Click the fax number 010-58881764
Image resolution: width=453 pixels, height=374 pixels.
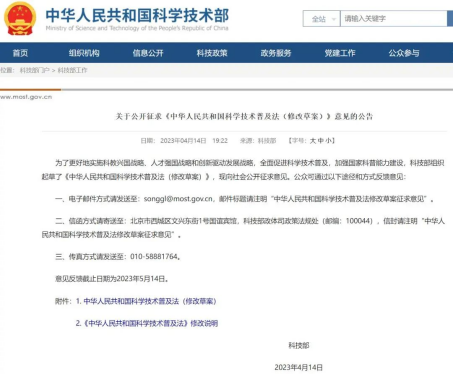(x=154, y=257)
